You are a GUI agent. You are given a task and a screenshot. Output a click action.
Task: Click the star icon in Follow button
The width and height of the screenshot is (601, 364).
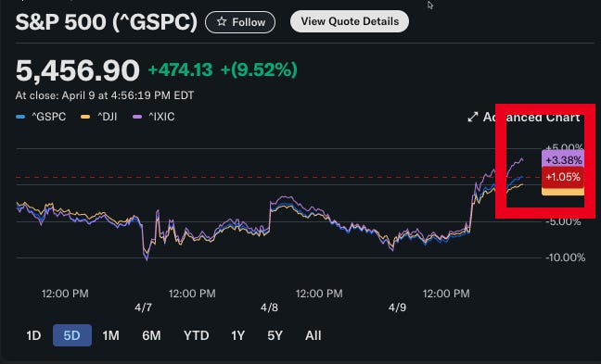click(x=222, y=22)
